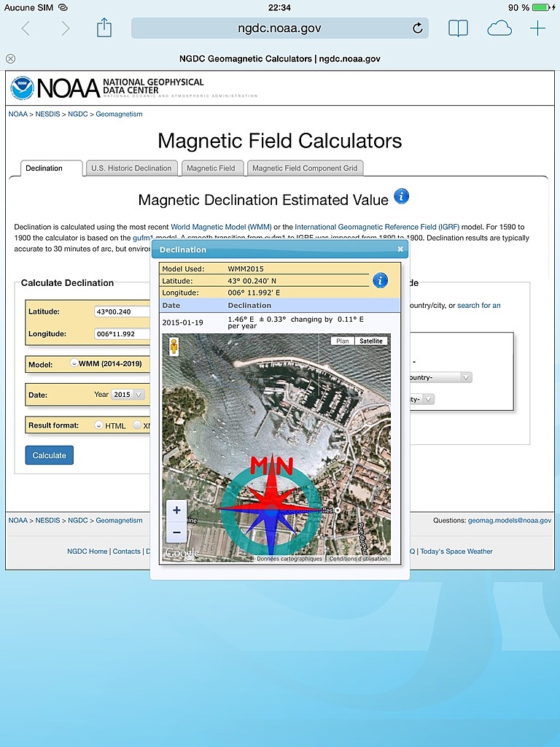The height and width of the screenshot is (747, 560).
Task: Select popup longitude 006° 11.992' E
Action: pyautogui.click(x=254, y=293)
